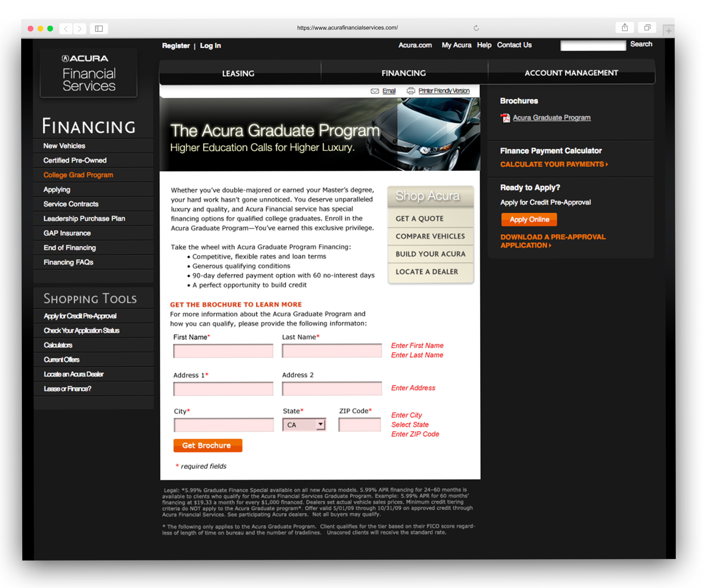Click the email envelope icon
Image resolution: width=704 pixels, height=588 pixels.
click(x=375, y=91)
